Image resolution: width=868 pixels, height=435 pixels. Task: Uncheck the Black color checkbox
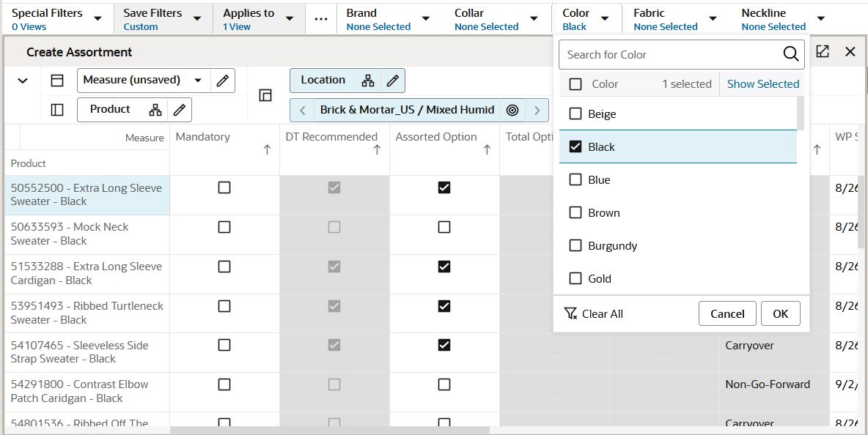coord(575,147)
